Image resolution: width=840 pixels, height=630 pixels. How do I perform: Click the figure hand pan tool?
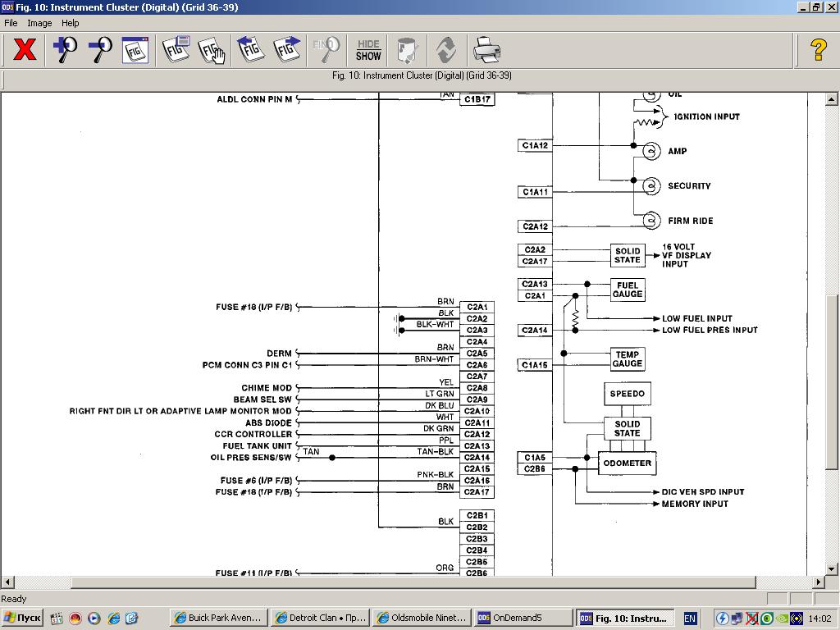(x=212, y=50)
